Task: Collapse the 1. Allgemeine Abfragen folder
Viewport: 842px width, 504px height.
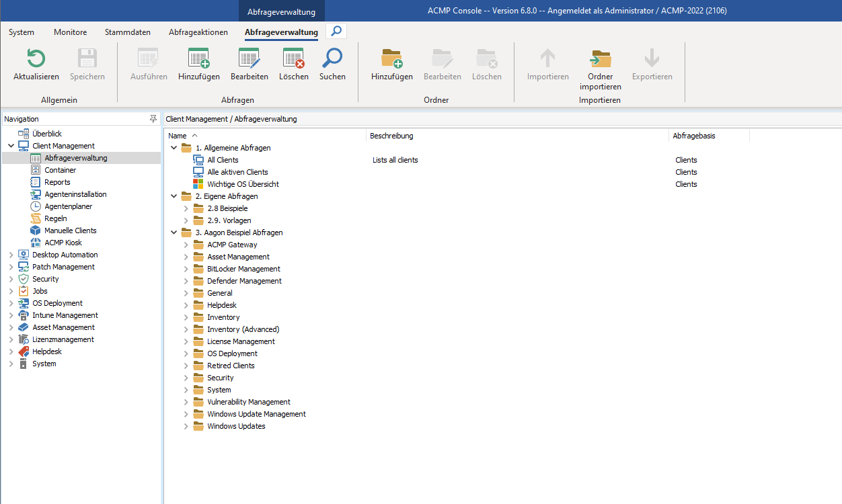Action: click(174, 148)
